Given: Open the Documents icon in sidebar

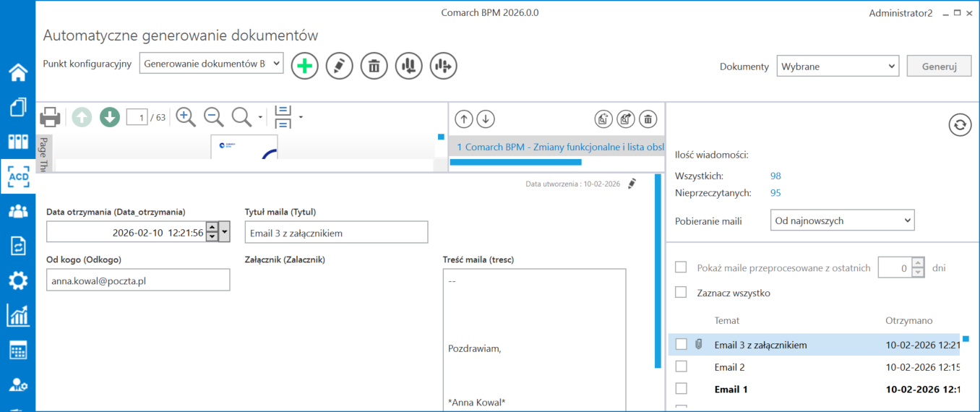Looking at the screenshot, I should [x=17, y=107].
